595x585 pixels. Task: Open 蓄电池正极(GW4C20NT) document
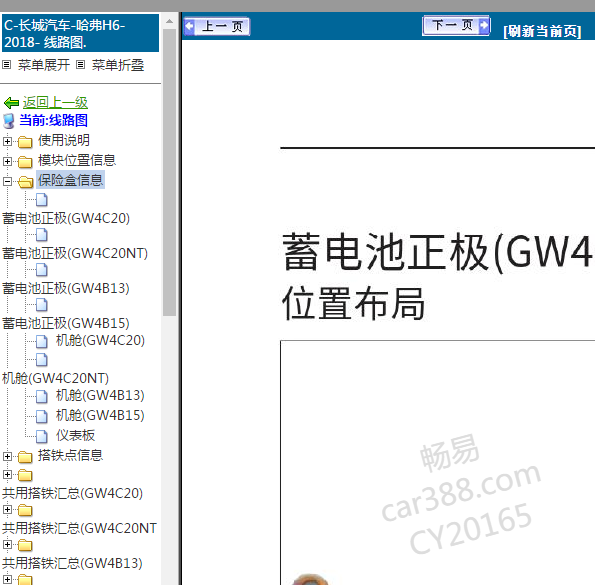75,253
